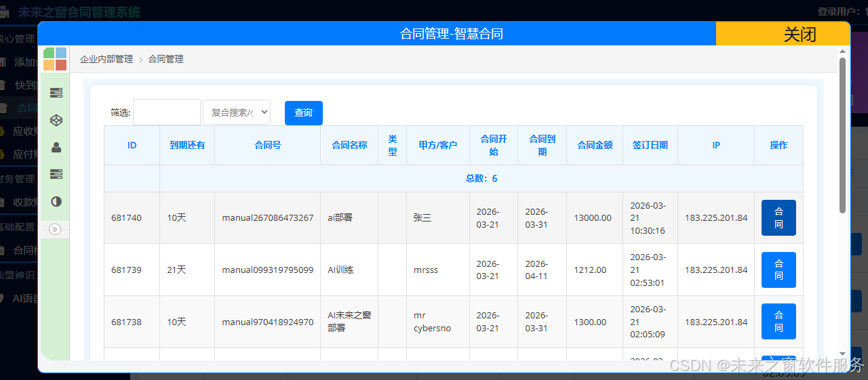Click the signing time 2026-03-21 02:53:01
This screenshot has height=380, width=868.
point(648,270)
